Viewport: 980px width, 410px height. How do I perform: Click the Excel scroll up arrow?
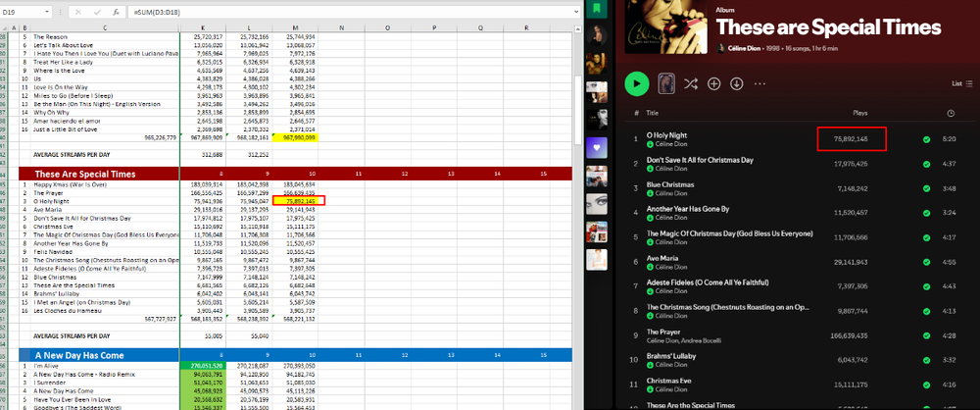(577, 27)
